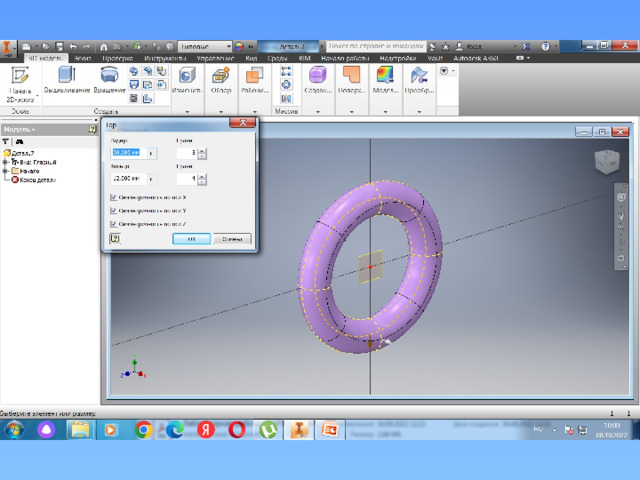Toggle Z-axis symmetry checkbox

[x=112, y=223]
